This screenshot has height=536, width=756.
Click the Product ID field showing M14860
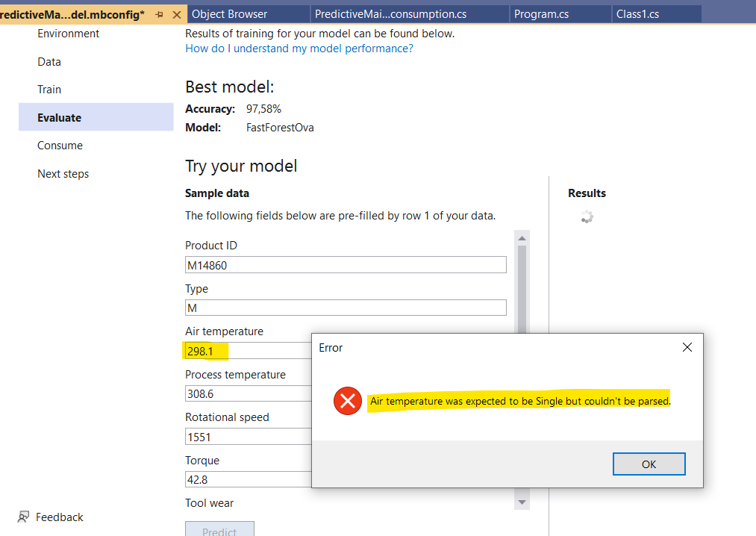pyautogui.click(x=345, y=264)
